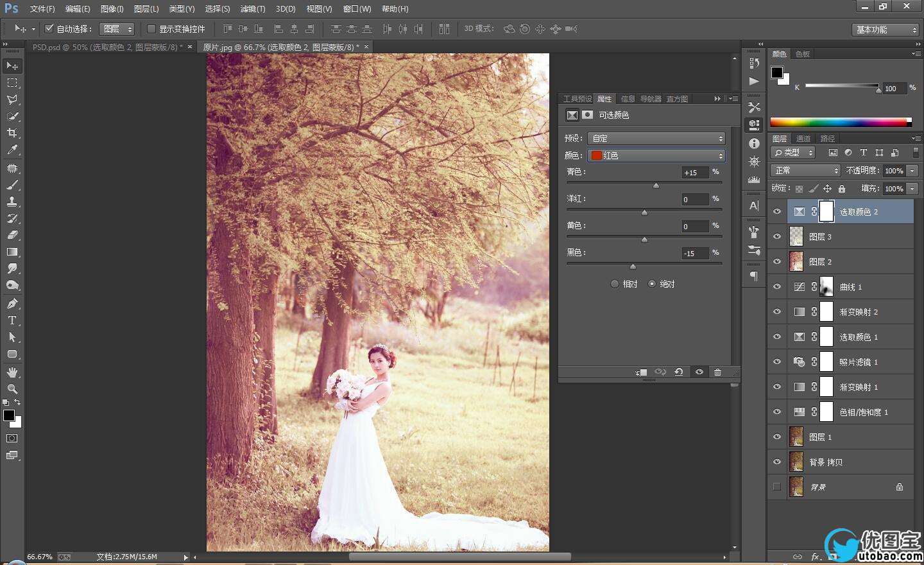Open the 颜色 dropdown showing 红色
Image resolution: width=924 pixels, height=565 pixels.
[x=656, y=155]
